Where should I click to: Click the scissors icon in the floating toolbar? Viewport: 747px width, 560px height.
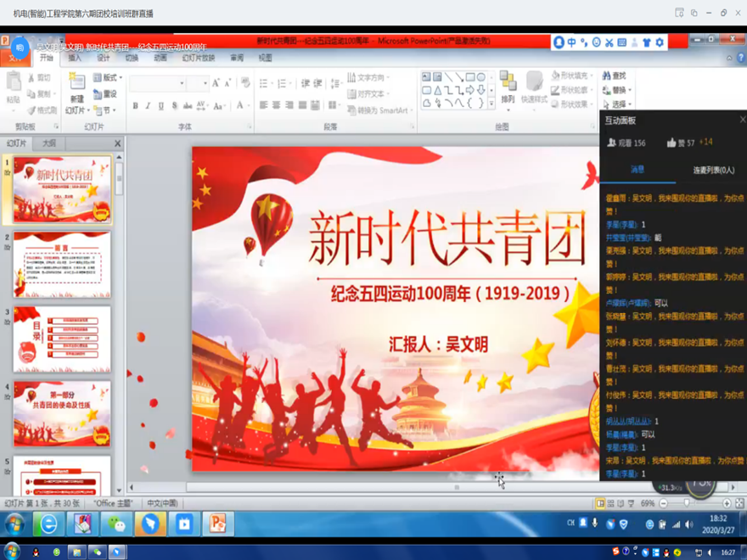tap(609, 42)
